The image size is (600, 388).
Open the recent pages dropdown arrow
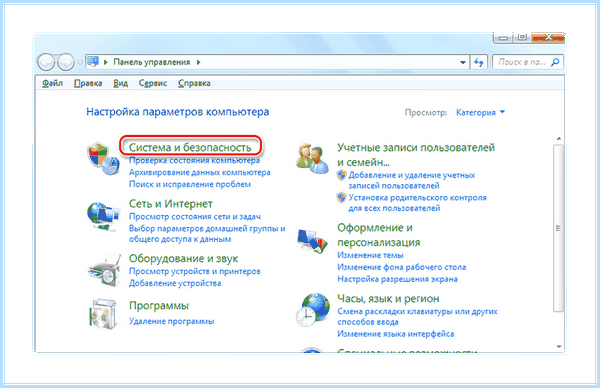80,62
